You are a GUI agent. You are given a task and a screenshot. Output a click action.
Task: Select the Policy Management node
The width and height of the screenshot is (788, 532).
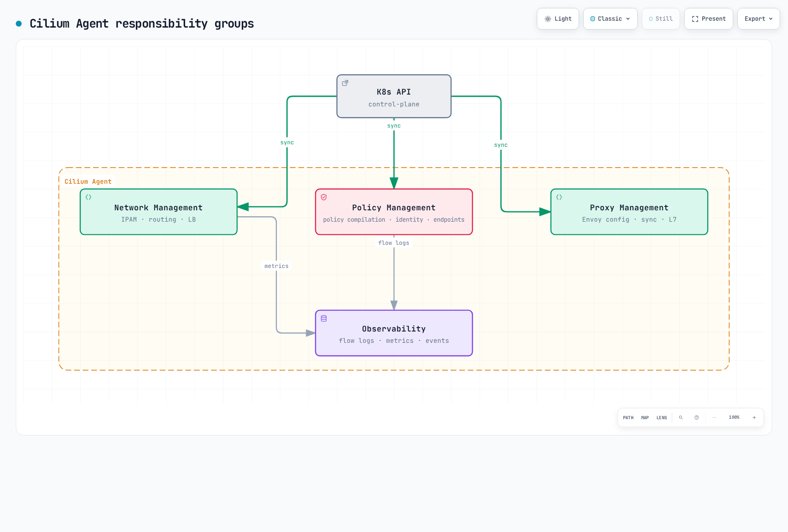tap(394, 212)
